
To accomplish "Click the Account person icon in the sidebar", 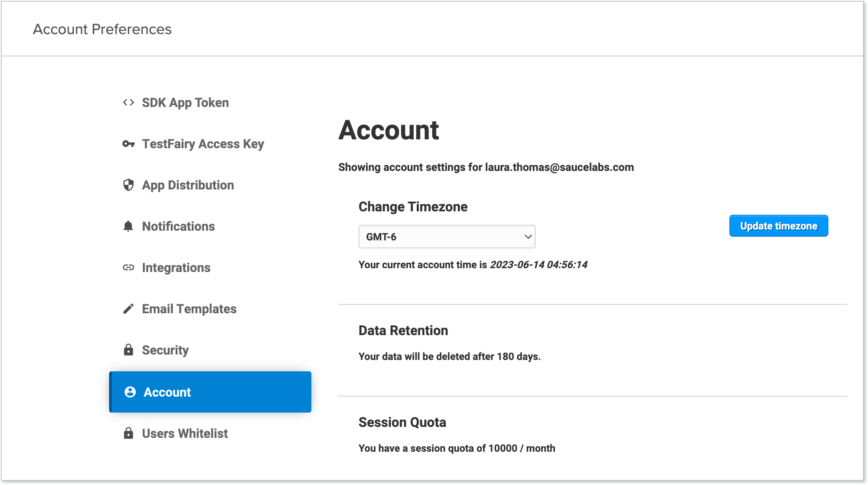I will 130,392.
